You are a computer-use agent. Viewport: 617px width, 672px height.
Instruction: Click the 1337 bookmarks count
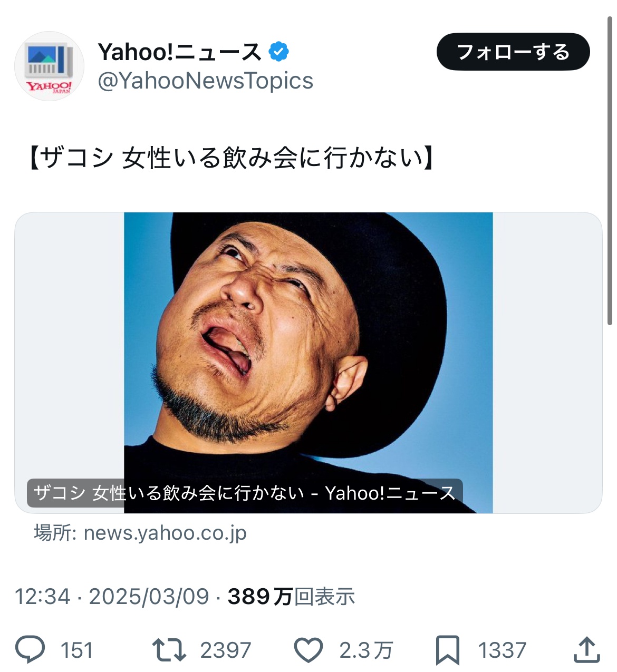click(502, 650)
